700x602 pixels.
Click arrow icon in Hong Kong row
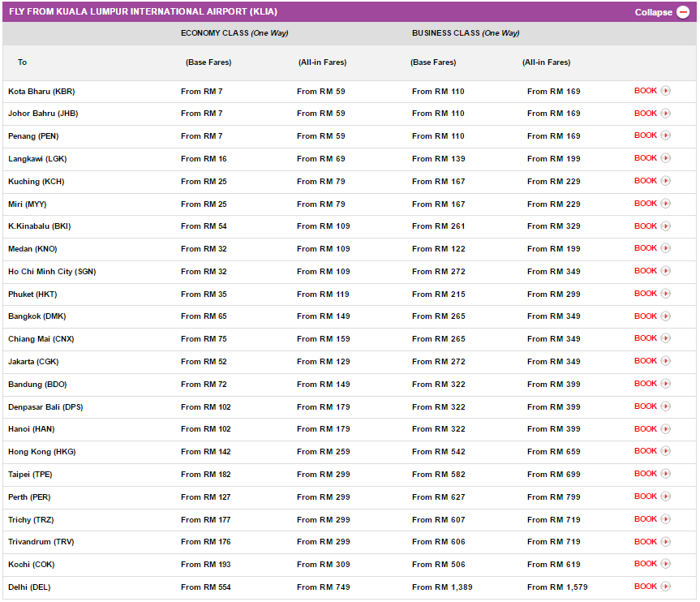666,451
